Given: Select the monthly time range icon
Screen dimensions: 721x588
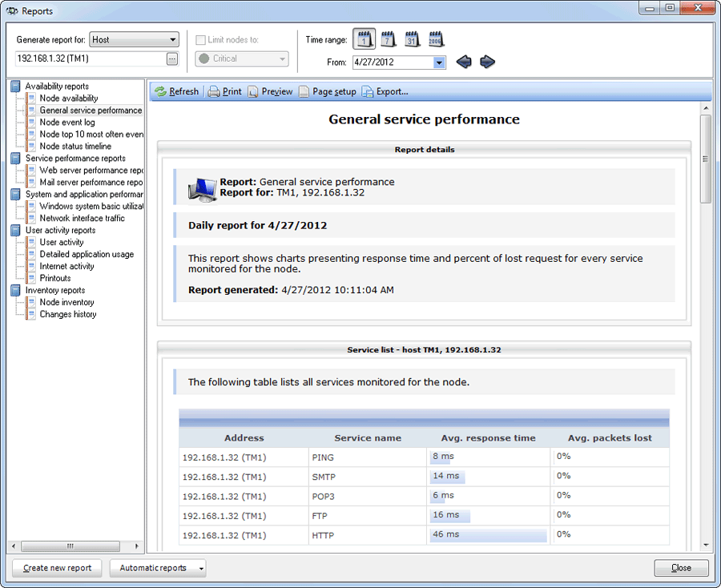Looking at the screenshot, I should (x=412, y=39).
